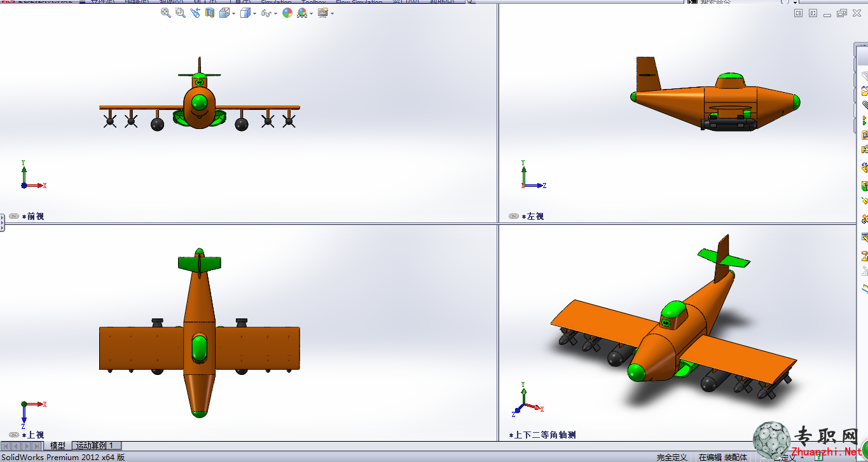Click the *前视 viewport label
This screenshot has height=462, width=868.
click(x=33, y=216)
